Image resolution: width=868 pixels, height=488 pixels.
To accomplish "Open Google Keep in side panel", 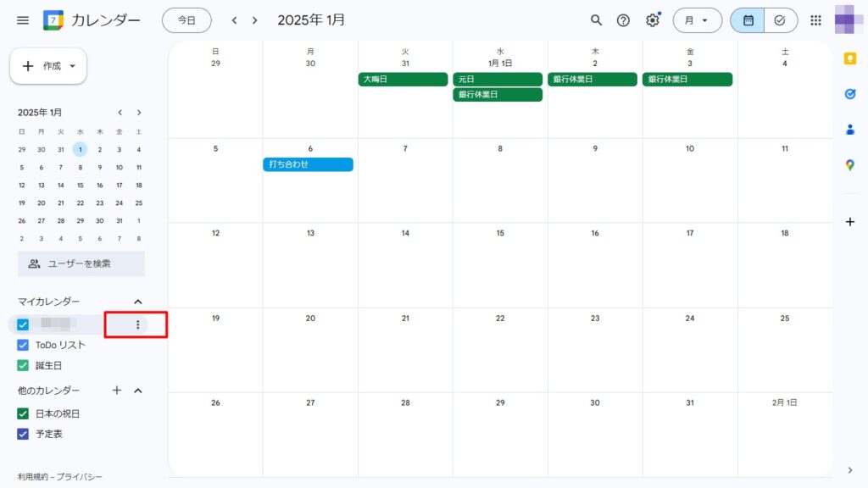I will pos(850,58).
